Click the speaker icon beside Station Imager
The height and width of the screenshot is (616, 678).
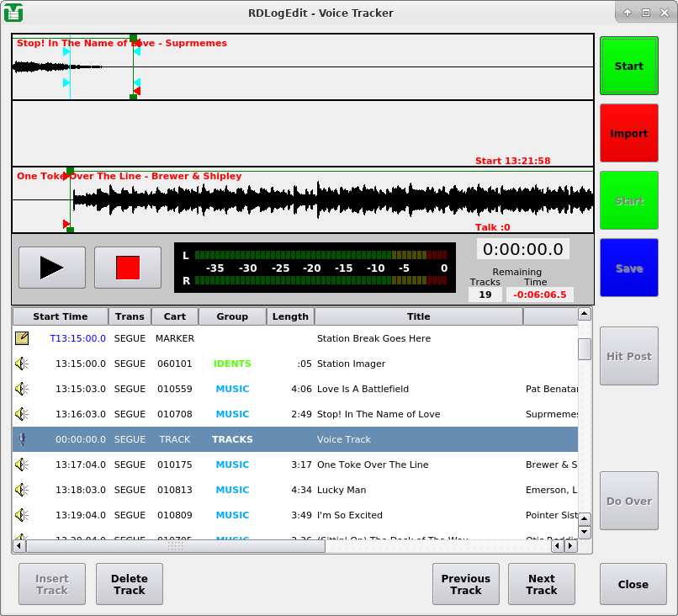[22, 364]
